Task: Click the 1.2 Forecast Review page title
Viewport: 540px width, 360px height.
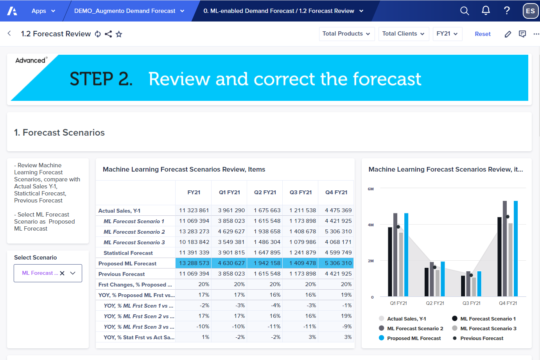Action: (x=56, y=34)
